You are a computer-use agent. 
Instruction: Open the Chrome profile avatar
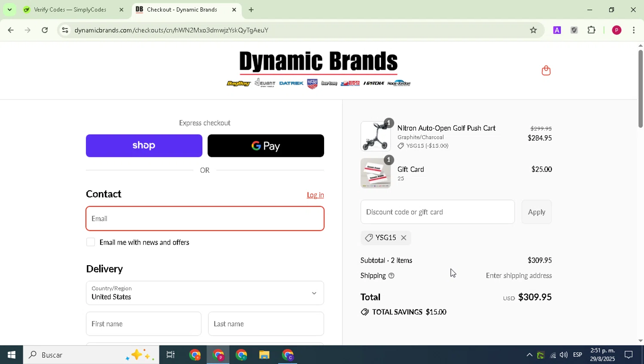tap(617, 30)
